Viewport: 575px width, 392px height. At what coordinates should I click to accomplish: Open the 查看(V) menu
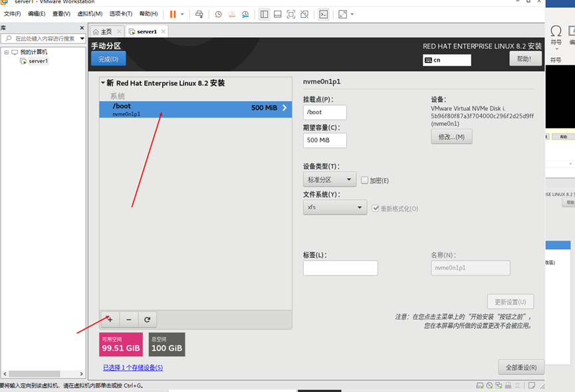(x=61, y=14)
